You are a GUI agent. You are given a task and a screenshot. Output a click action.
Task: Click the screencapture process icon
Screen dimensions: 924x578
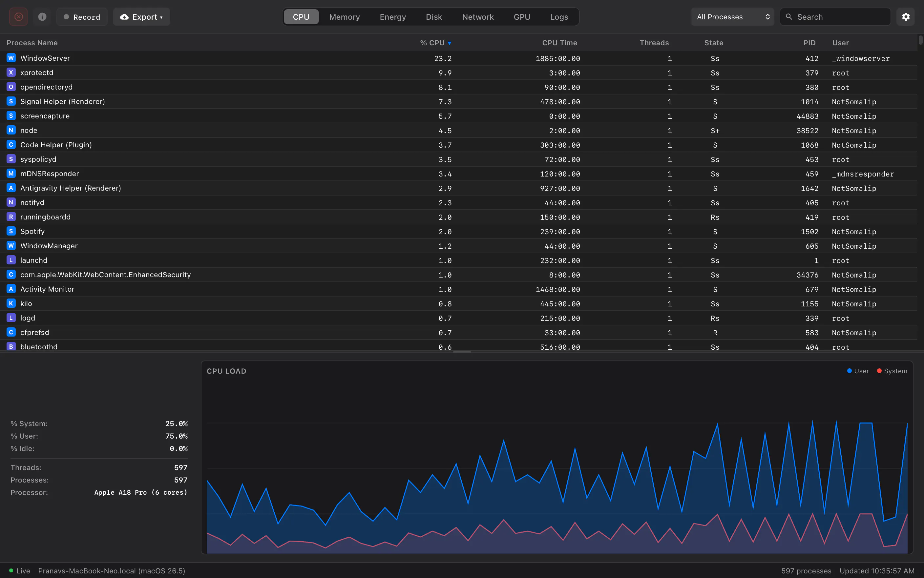click(11, 116)
